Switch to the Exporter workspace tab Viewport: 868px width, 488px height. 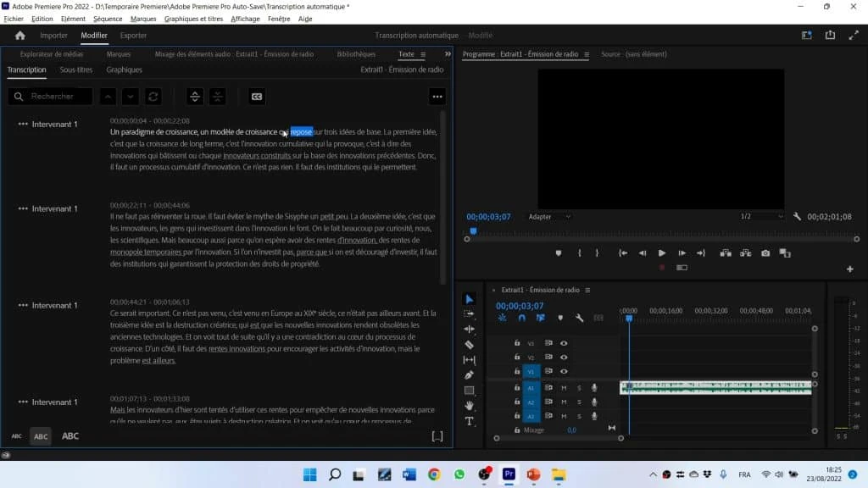click(x=133, y=36)
